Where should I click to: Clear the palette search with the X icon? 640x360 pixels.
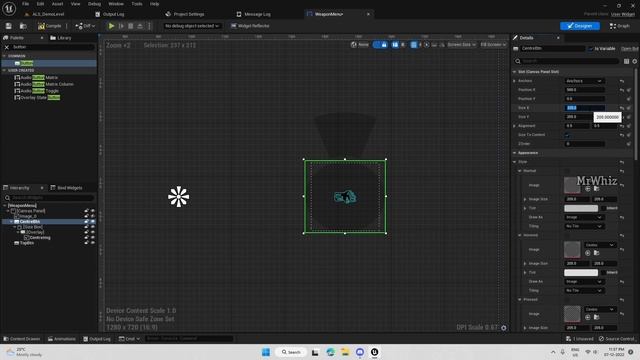(7, 47)
